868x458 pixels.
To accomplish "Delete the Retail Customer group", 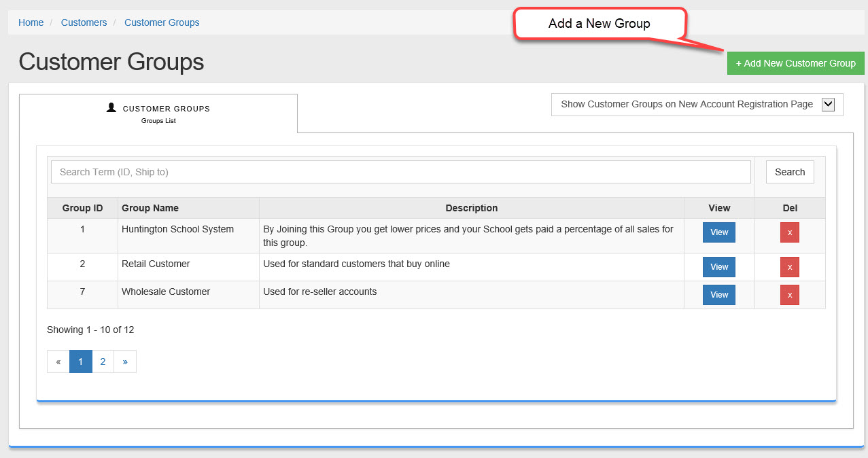I will (x=789, y=267).
